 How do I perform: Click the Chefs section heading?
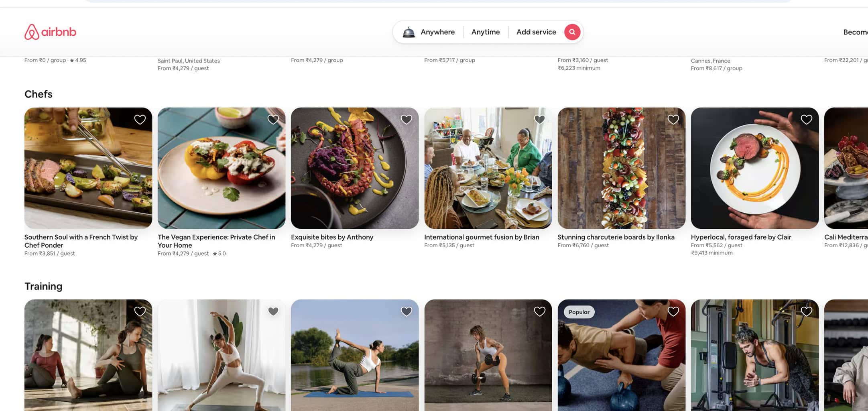point(39,94)
